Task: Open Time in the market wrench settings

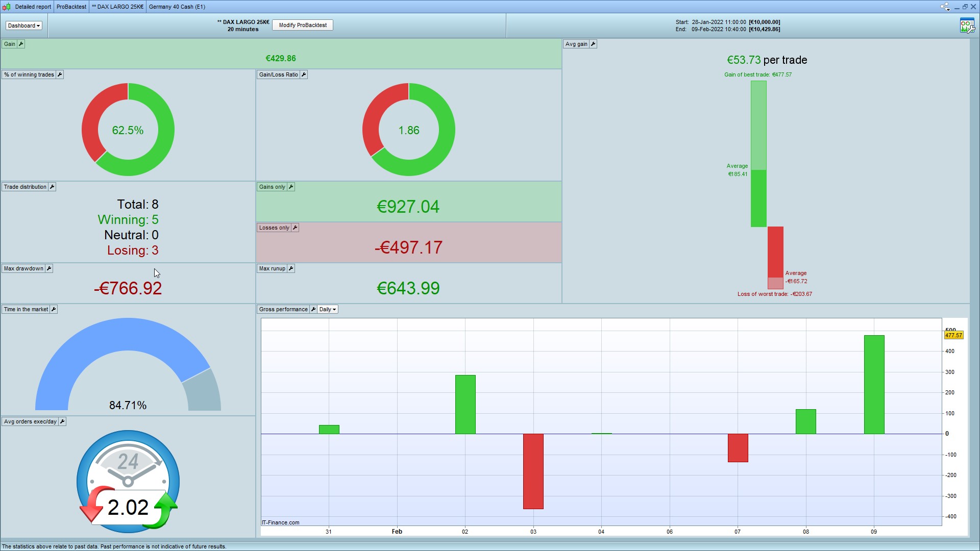Action: coord(54,309)
